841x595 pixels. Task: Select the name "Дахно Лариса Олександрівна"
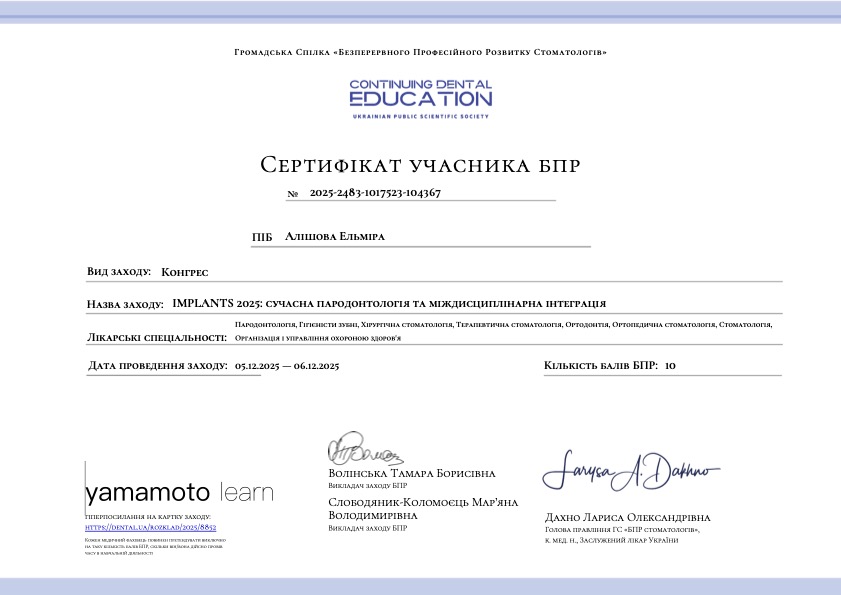(x=628, y=518)
